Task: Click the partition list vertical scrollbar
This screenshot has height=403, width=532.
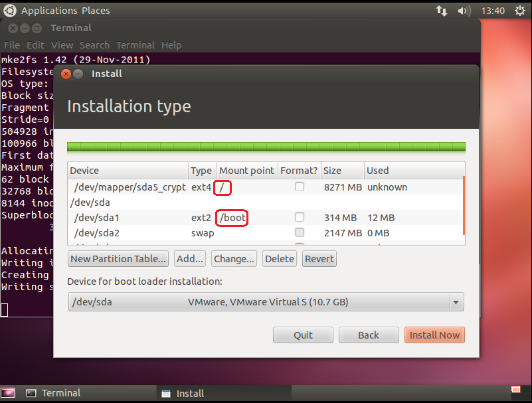Action: pyautogui.click(x=463, y=206)
